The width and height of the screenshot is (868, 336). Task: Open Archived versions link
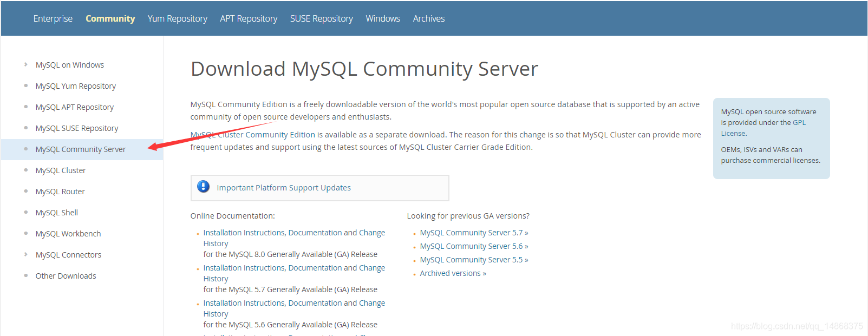453,273
